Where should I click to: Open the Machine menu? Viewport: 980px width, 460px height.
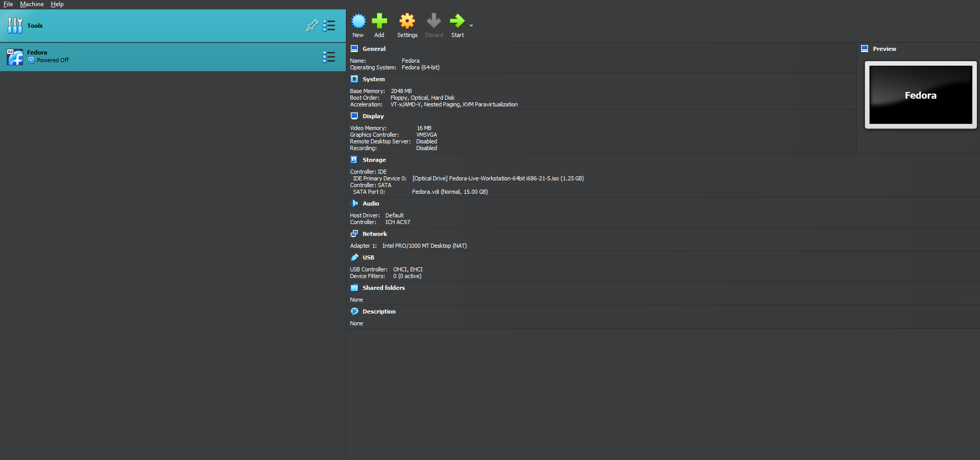(x=32, y=4)
